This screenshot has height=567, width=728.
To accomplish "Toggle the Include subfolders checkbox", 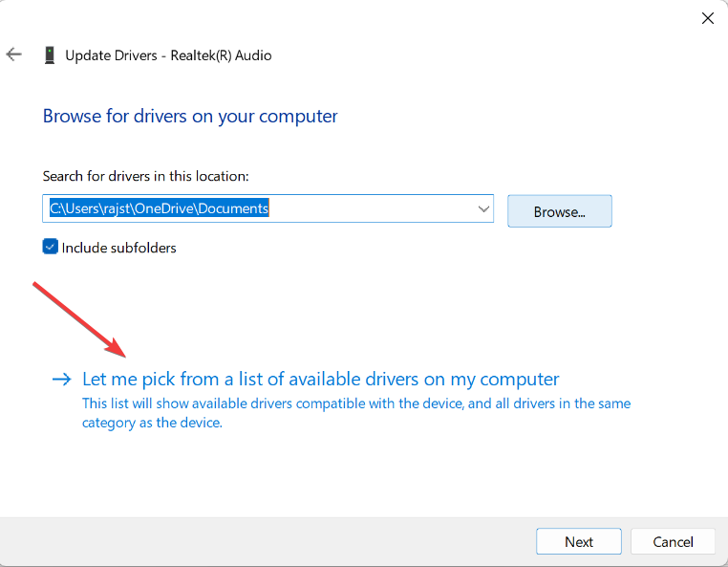I will point(51,247).
